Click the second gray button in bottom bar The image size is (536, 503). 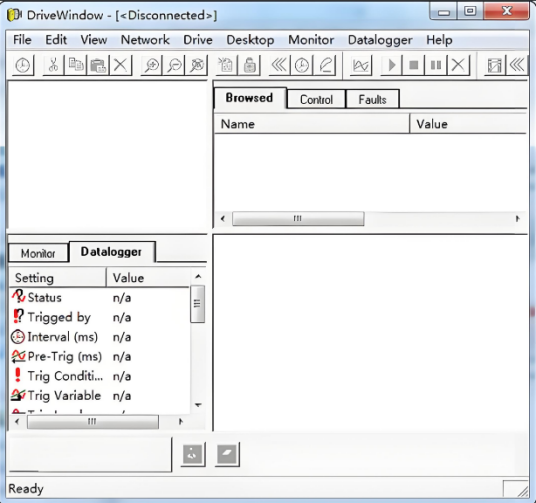click(x=227, y=454)
